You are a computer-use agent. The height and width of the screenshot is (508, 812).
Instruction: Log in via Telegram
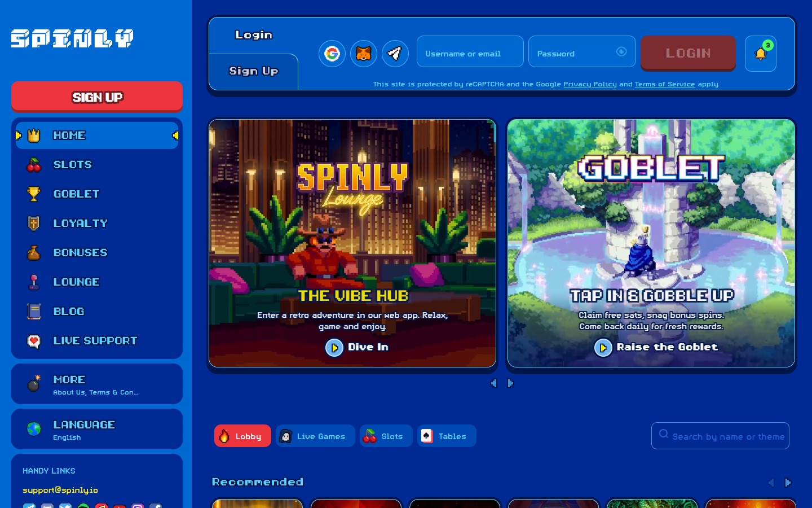(x=395, y=53)
